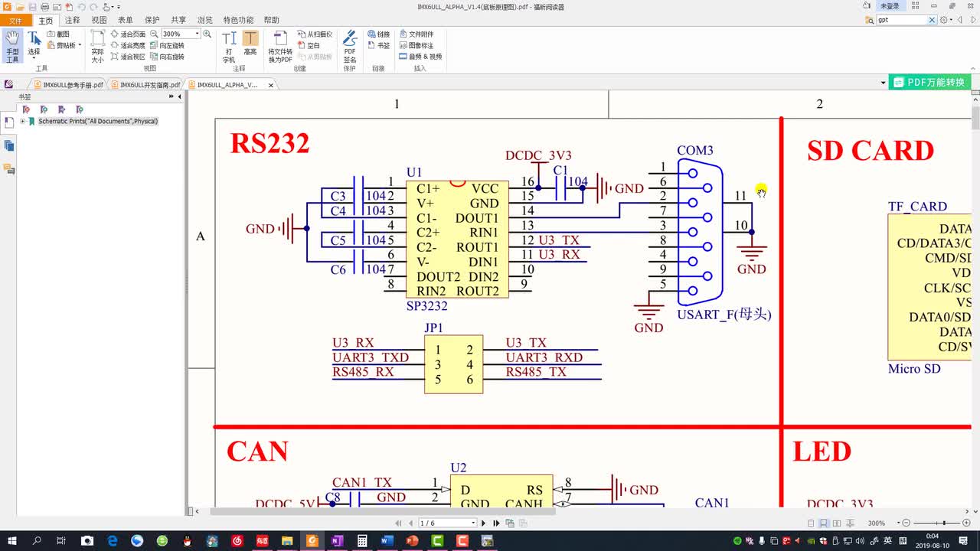Rotate view right (向右旋转)
Image resolution: width=980 pixels, height=551 pixels.
(x=167, y=57)
